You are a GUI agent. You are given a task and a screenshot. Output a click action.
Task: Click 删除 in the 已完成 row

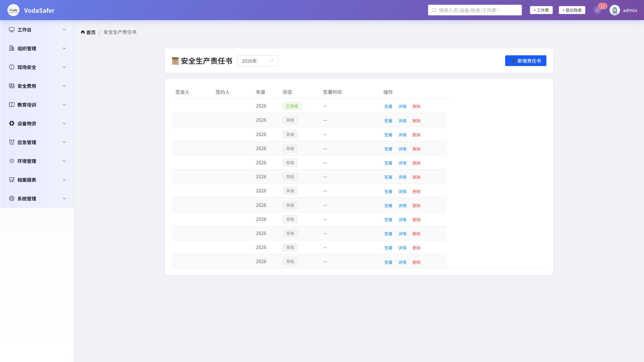point(416,106)
